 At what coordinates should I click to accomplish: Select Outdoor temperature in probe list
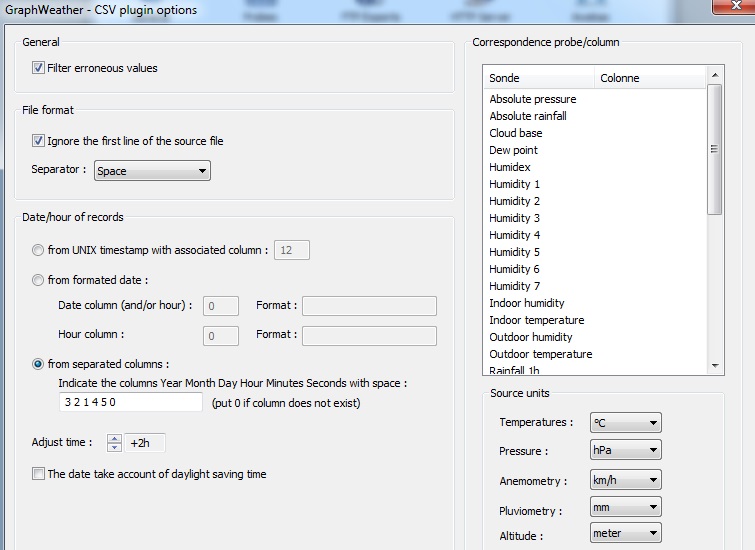coord(540,354)
